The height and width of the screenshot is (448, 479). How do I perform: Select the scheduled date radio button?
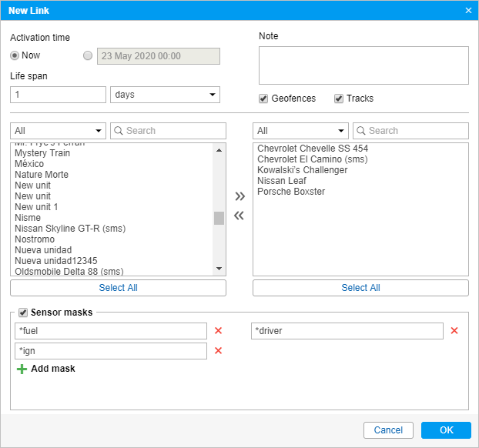coord(87,55)
